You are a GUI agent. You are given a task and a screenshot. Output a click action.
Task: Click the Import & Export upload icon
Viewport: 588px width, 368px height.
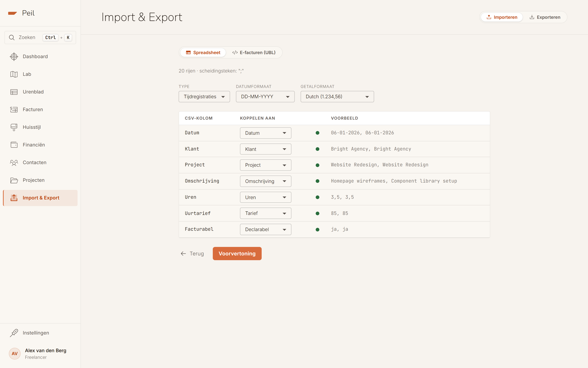tap(14, 198)
